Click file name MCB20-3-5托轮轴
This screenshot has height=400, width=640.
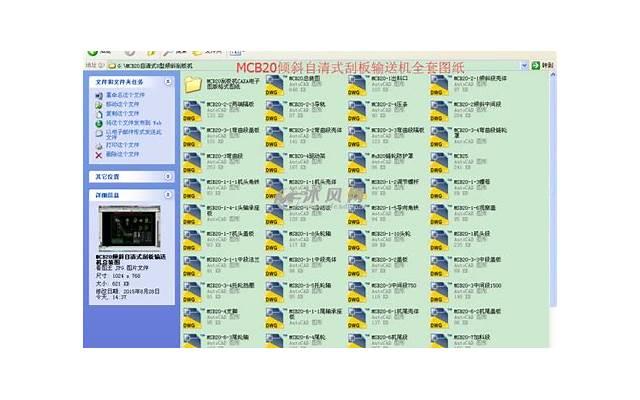pyautogui.click(x=310, y=285)
